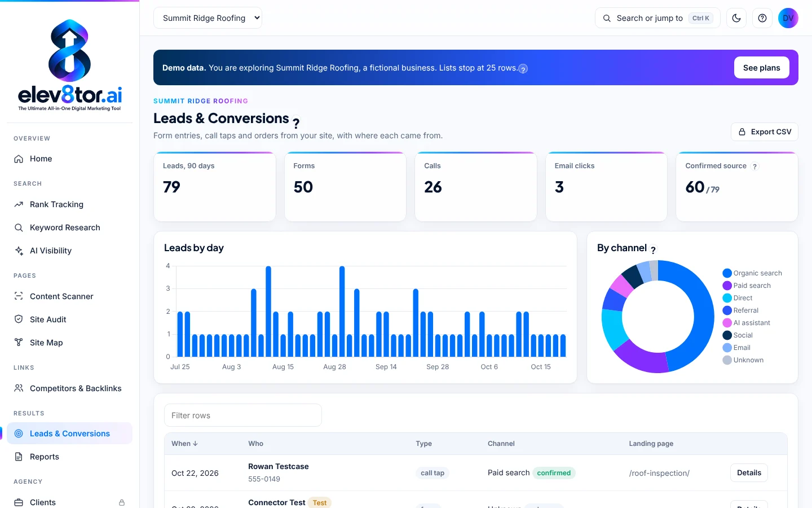The height and width of the screenshot is (508, 812).
Task: Click the See plans button
Action: [x=761, y=68]
